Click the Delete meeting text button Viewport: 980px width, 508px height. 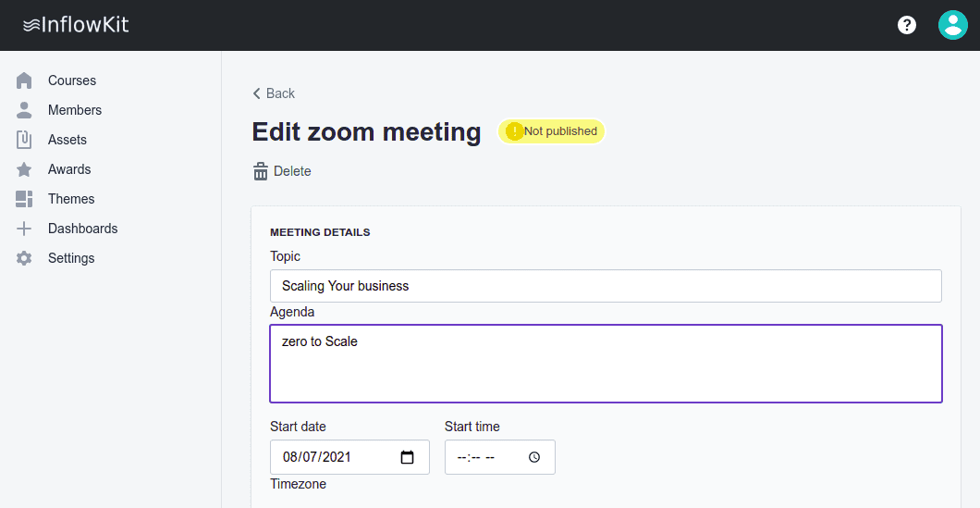292,171
